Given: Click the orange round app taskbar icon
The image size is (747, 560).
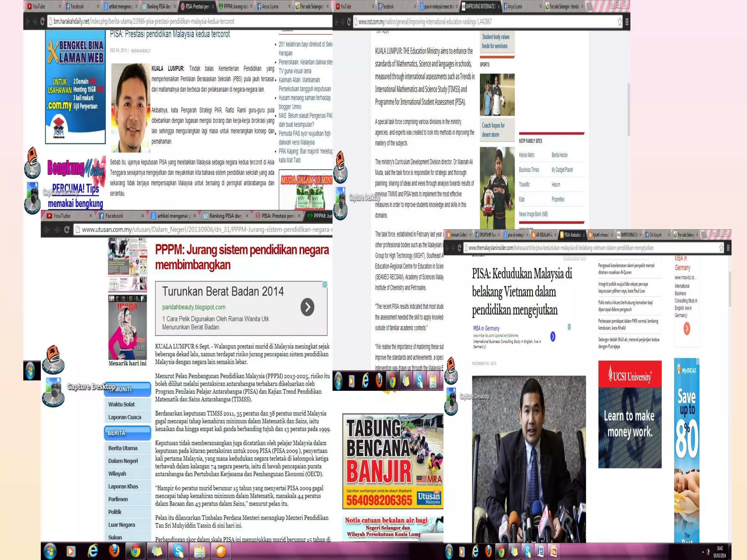Looking at the screenshot, I should point(221,551).
